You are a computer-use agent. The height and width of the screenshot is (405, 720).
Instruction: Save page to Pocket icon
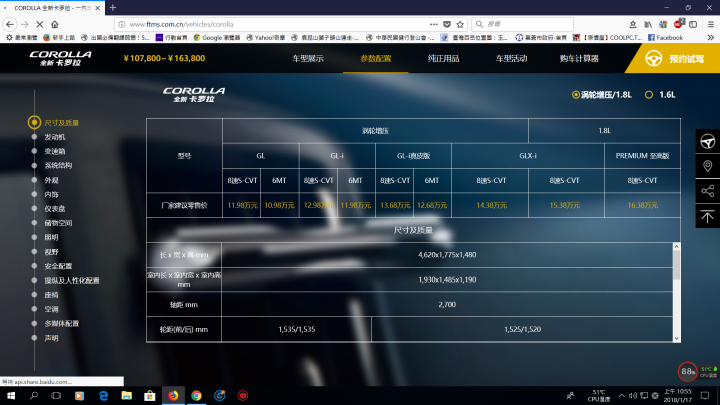pos(447,24)
